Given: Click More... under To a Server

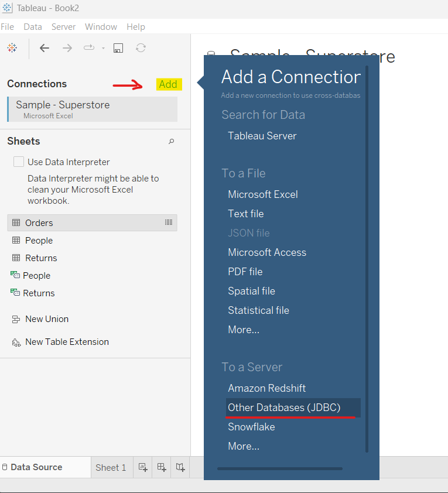Looking at the screenshot, I should click(x=244, y=446).
